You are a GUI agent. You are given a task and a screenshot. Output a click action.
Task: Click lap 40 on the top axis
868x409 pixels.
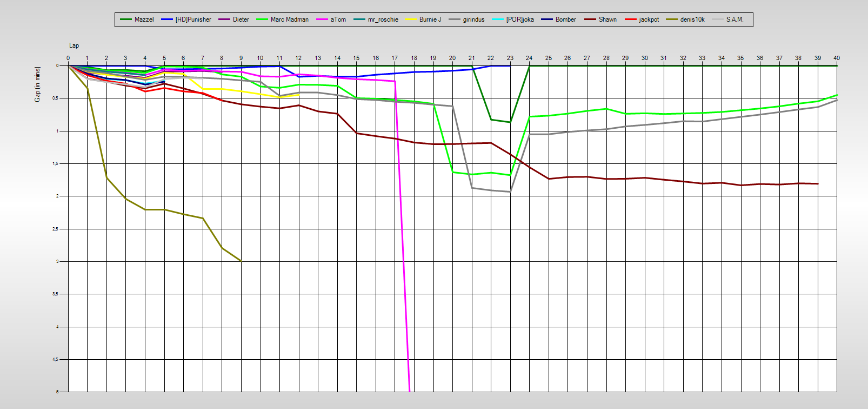click(836, 58)
